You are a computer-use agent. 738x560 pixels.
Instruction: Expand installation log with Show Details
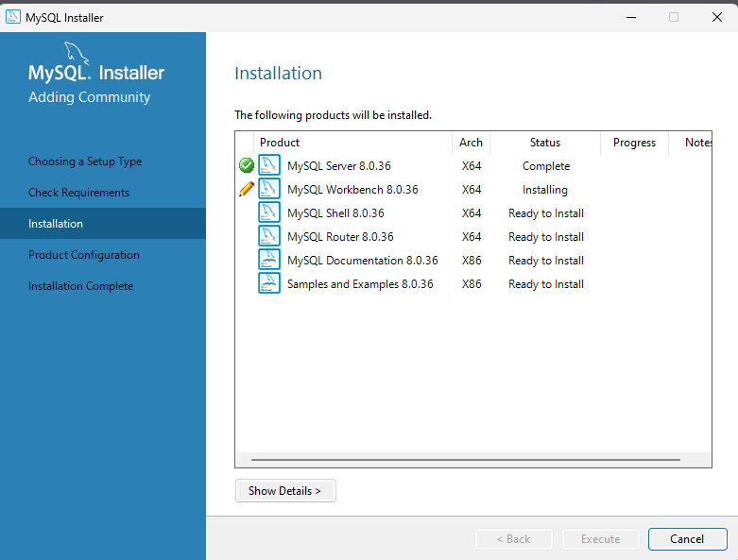tap(285, 491)
